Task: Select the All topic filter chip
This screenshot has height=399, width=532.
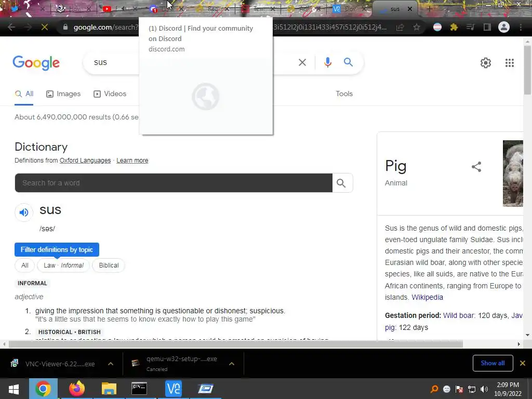Action: 25,265
